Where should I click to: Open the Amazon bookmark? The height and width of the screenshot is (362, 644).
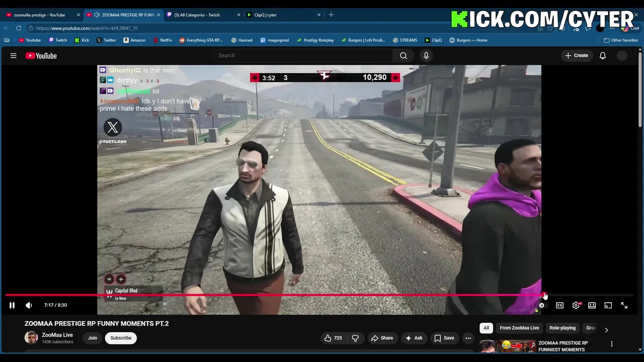point(134,40)
